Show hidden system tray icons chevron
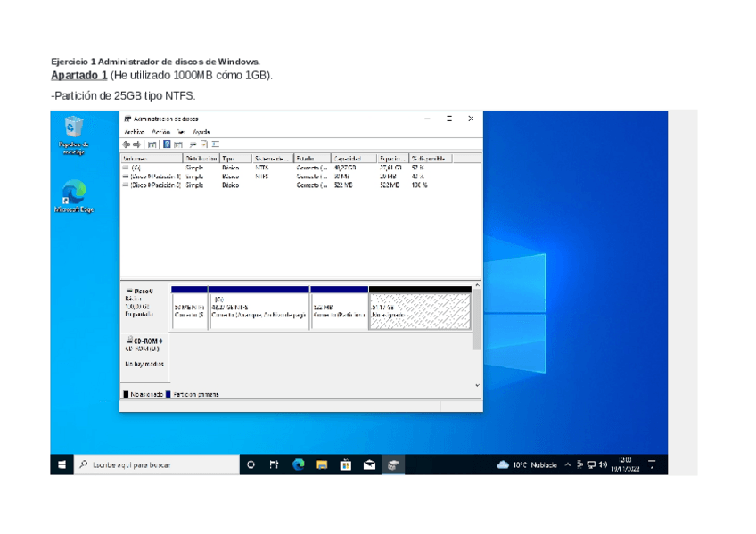Viewport: 756px width, 534px height. 568,464
